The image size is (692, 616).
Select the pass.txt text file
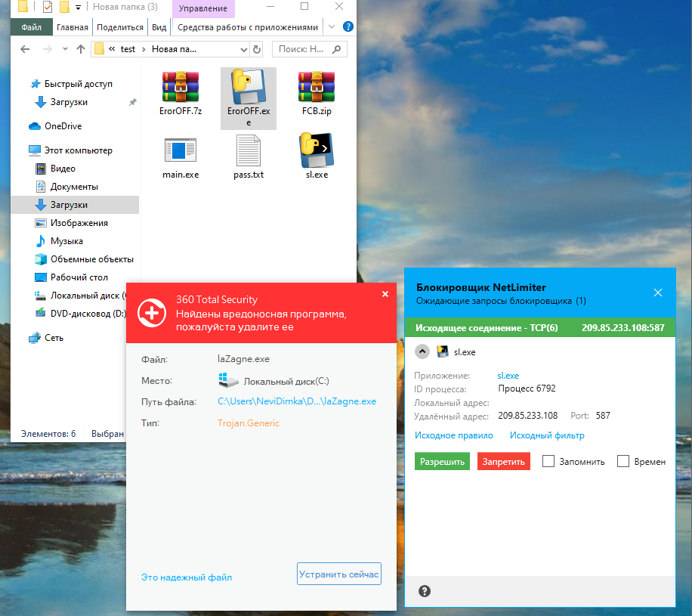point(249,156)
